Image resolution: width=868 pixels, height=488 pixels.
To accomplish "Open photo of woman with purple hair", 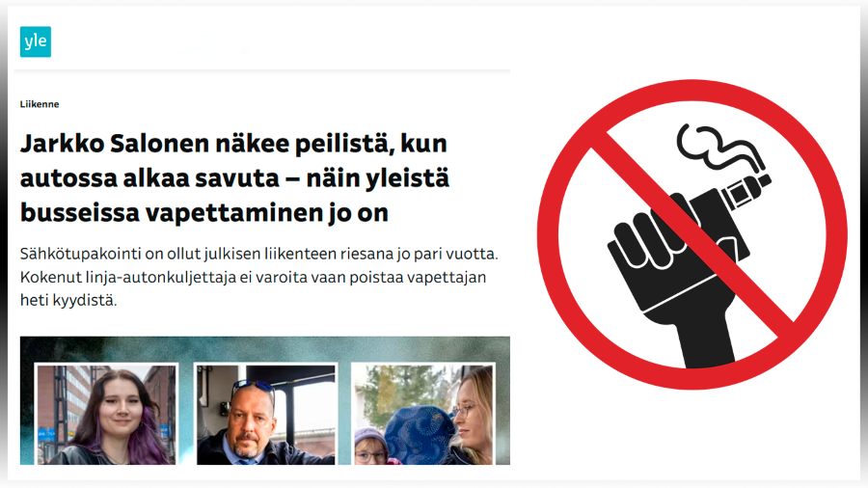I will coord(106,414).
